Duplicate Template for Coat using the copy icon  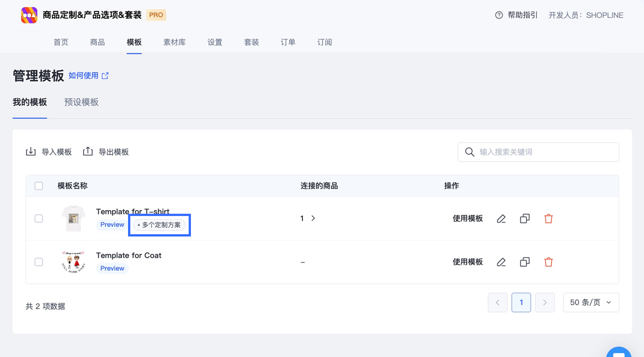click(525, 262)
